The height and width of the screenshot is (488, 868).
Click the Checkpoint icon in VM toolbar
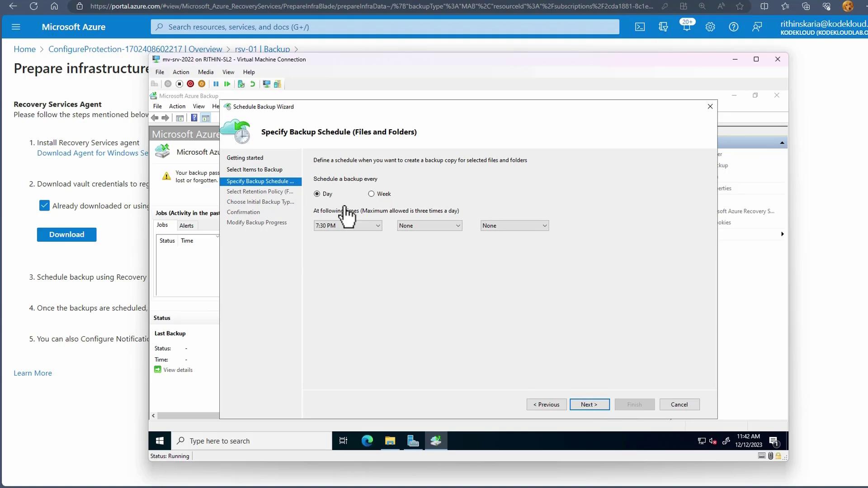(241, 84)
